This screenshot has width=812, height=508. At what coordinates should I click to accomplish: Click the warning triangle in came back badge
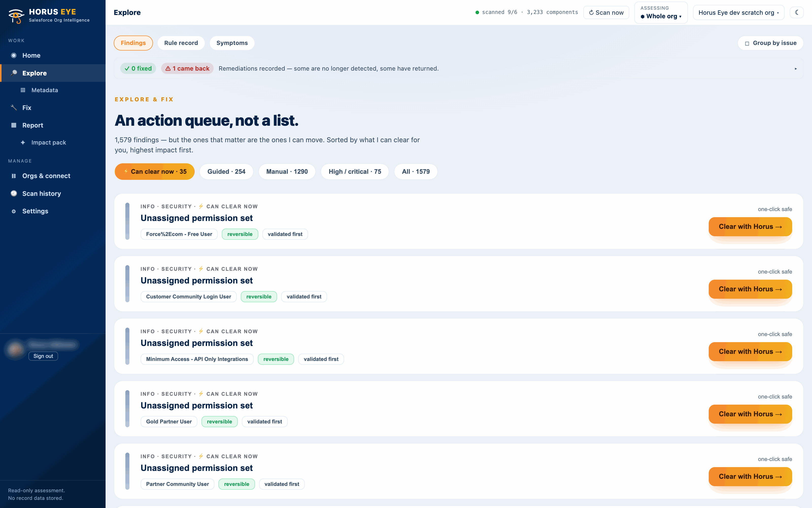[168, 69]
